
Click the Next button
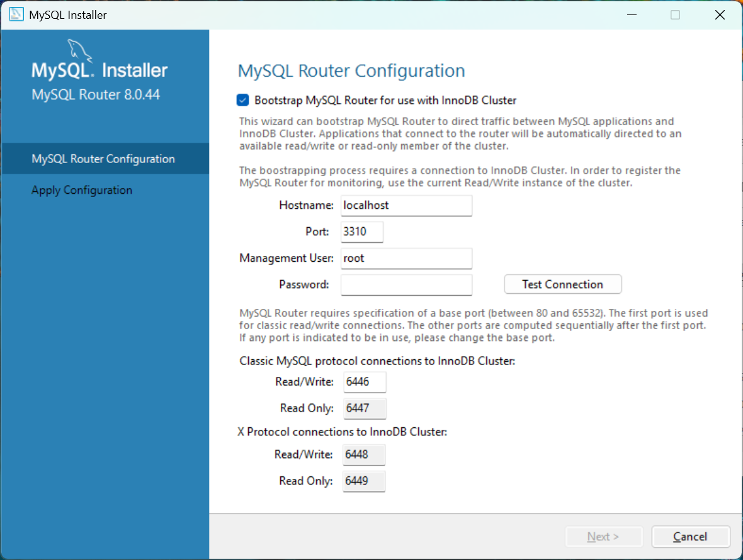(x=604, y=536)
